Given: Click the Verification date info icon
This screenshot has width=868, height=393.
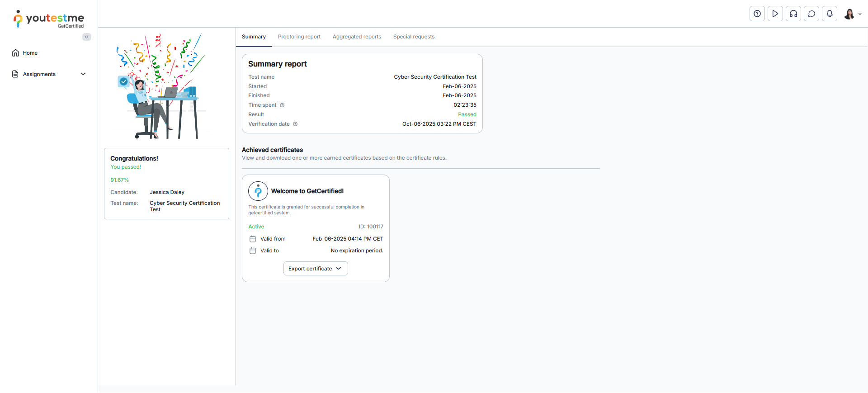Looking at the screenshot, I should [x=295, y=124].
